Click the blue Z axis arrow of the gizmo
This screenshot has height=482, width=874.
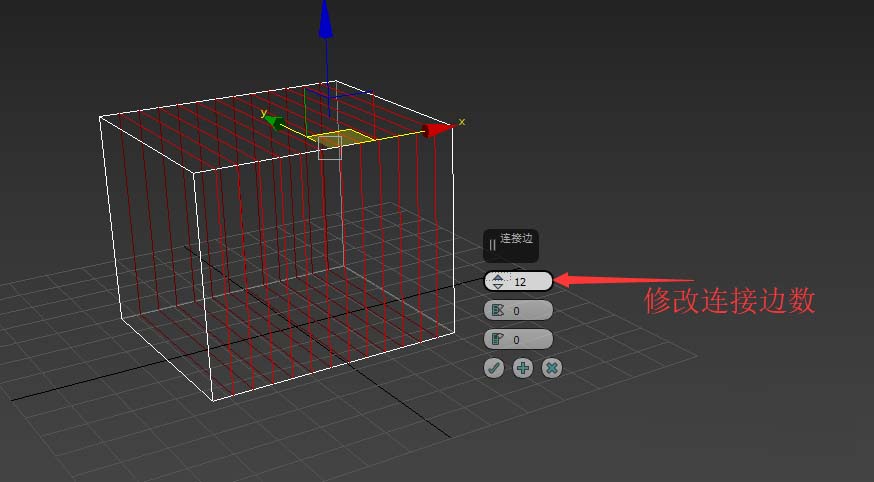click(326, 20)
